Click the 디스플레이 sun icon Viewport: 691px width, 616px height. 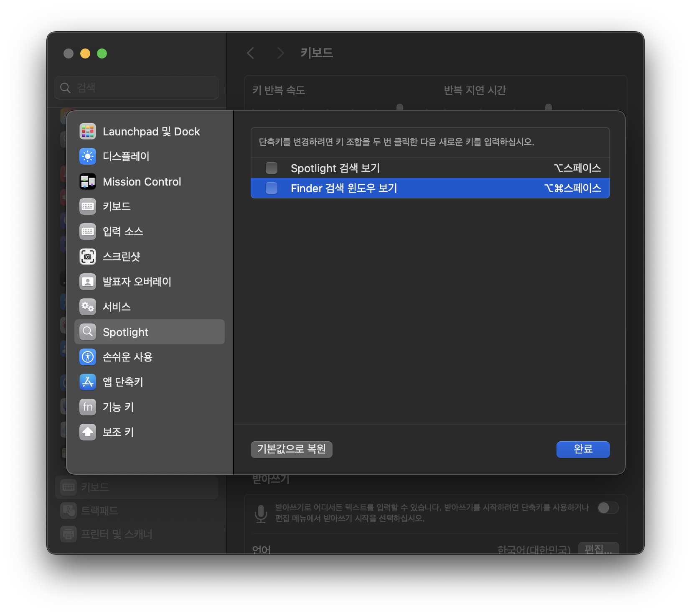tap(88, 156)
